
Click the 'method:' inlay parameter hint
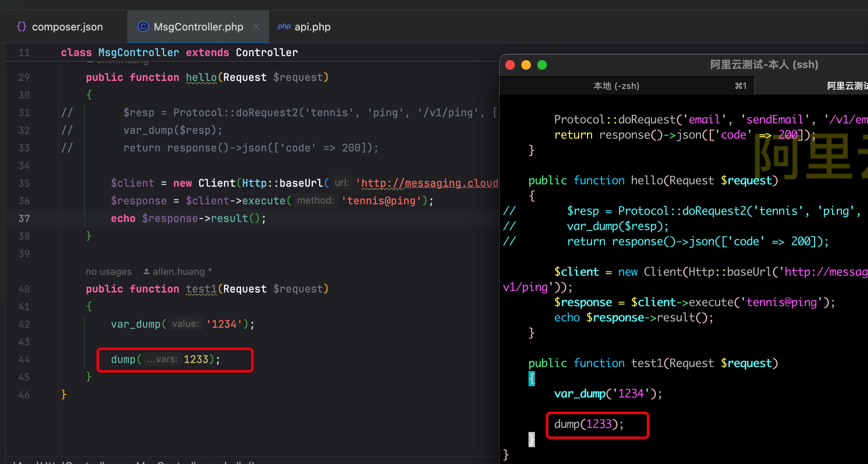click(315, 200)
